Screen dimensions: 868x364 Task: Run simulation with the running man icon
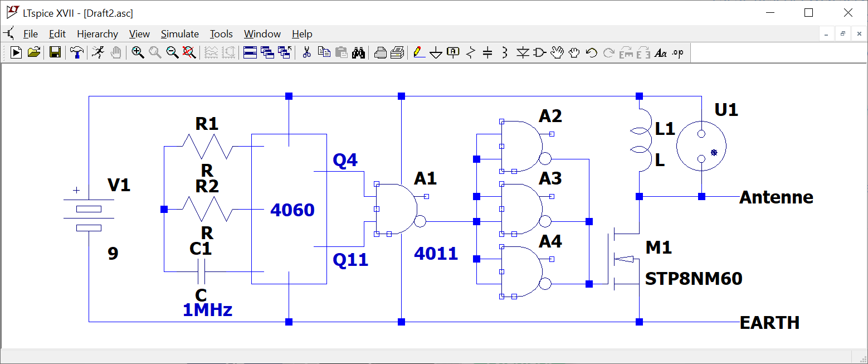[98, 52]
